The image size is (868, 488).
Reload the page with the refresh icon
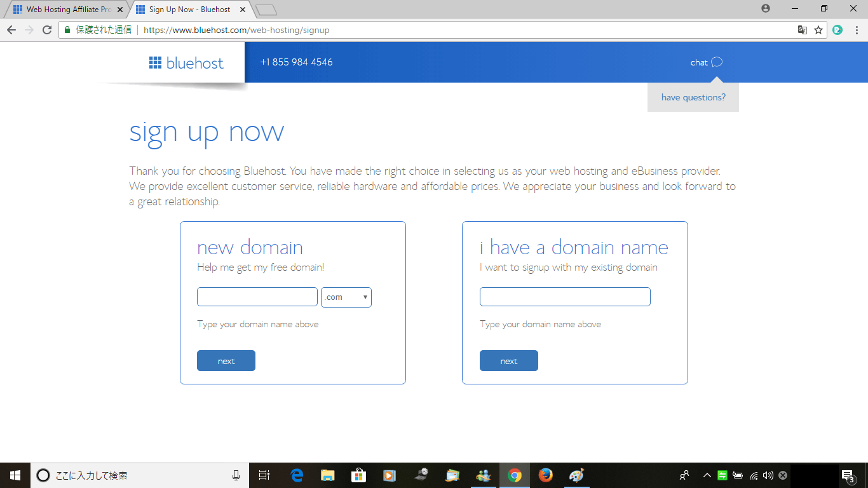[46, 30]
